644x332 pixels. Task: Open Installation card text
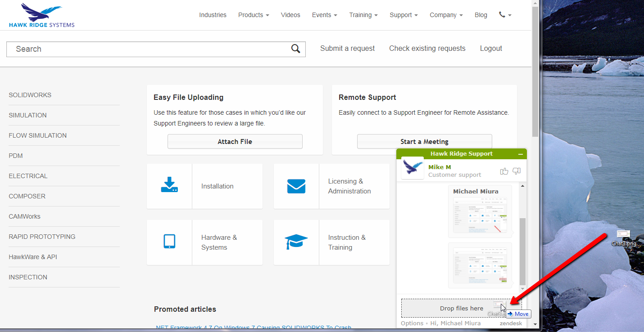[x=217, y=186]
